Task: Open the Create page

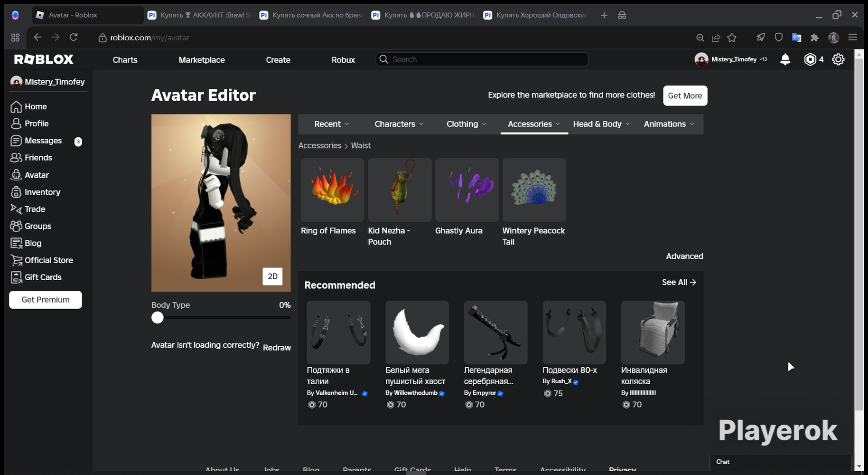Action: [x=278, y=60]
